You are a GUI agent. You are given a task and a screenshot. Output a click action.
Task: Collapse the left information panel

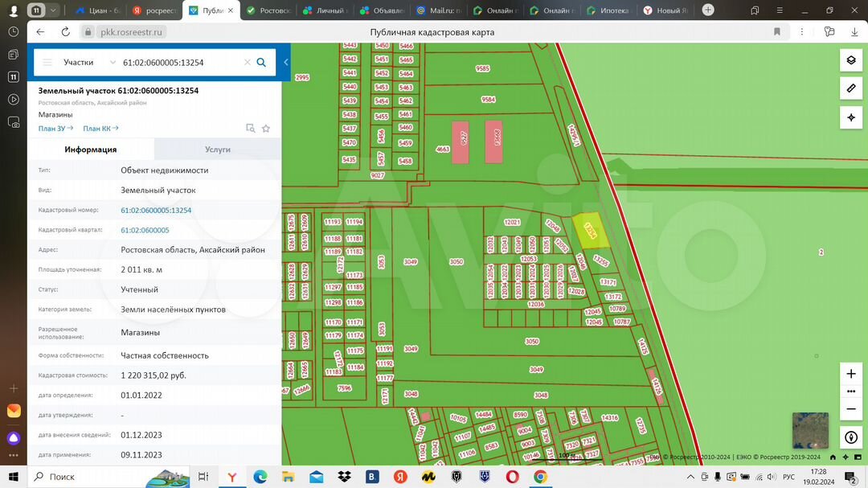[286, 63]
